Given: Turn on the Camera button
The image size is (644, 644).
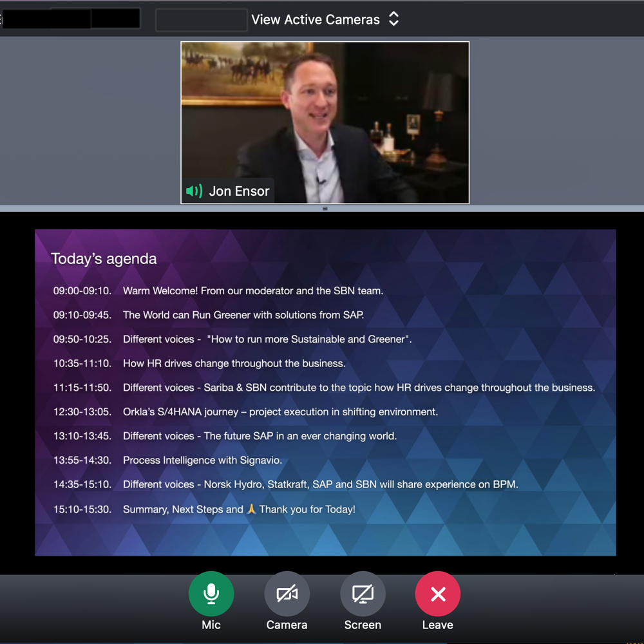Looking at the screenshot, I should (x=287, y=594).
